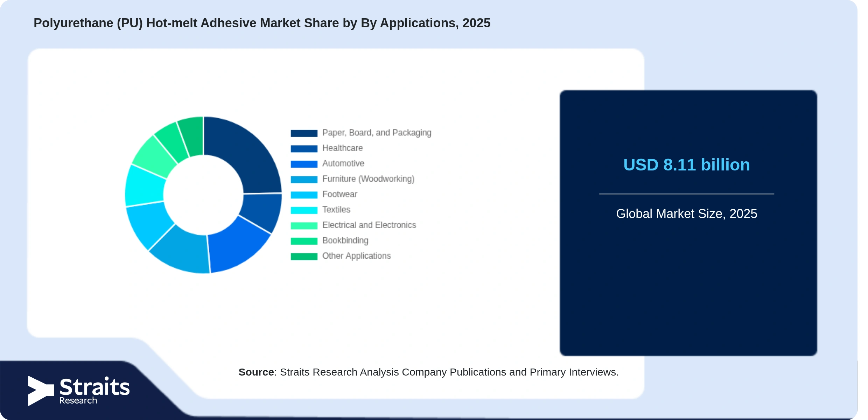868x420 pixels.
Task: Select the 'Paper, Board, and Packaging' legend label
Action: click(x=377, y=133)
